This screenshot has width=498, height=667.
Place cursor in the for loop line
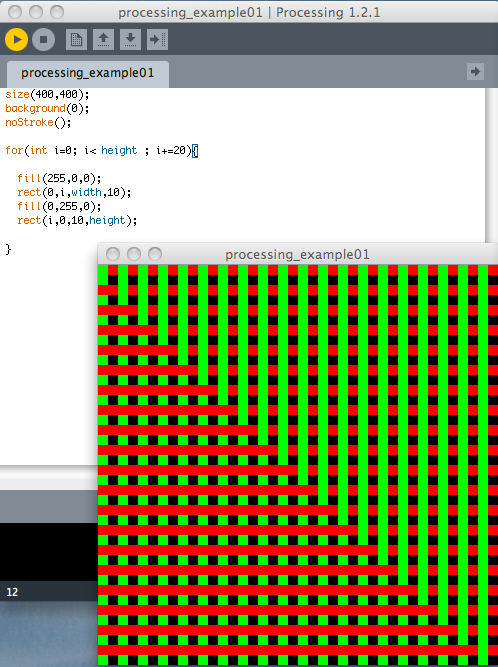[x=102, y=151]
